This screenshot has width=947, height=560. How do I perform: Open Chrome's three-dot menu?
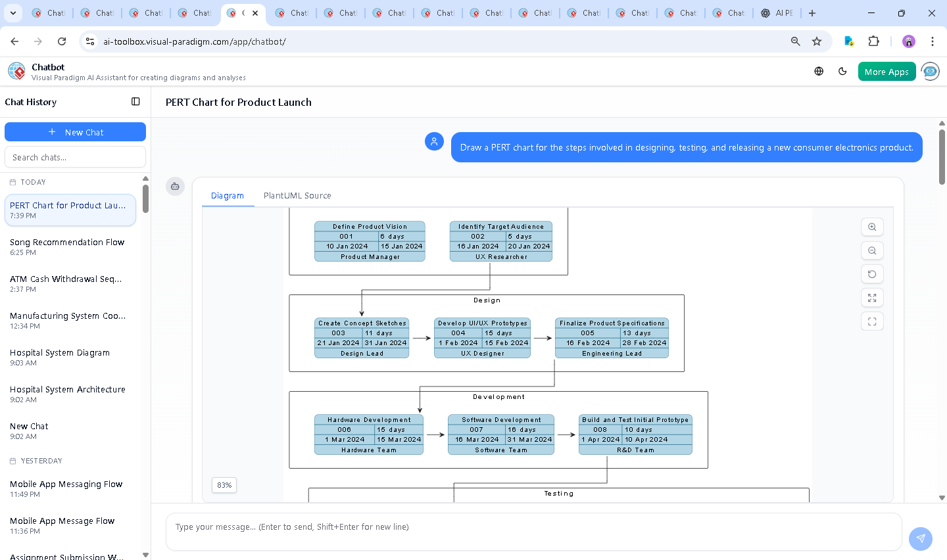(x=932, y=41)
